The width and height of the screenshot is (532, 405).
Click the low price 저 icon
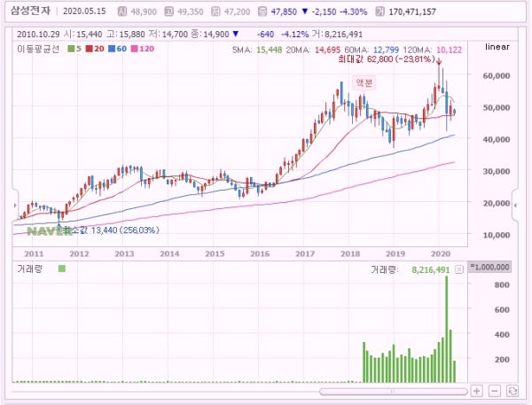pyautogui.click(x=215, y=12)
